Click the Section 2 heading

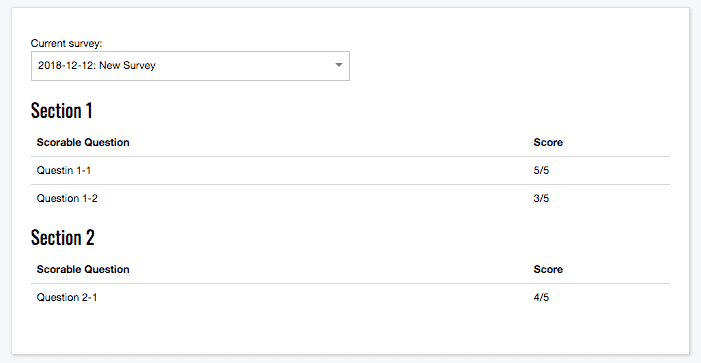click(63, 237)
